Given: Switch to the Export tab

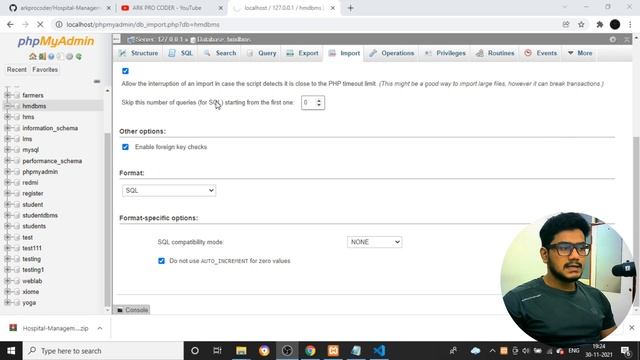Looking at the screenshot, I should 302,53.
